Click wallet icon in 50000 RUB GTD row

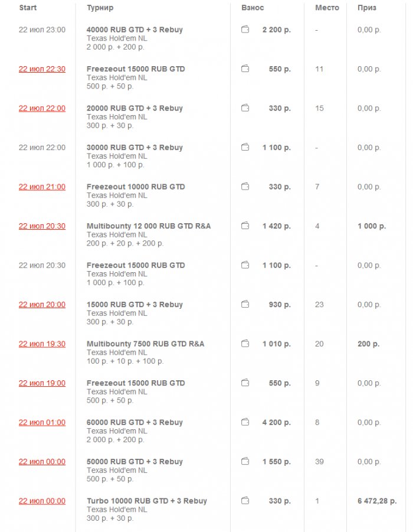tap(245, 462)
